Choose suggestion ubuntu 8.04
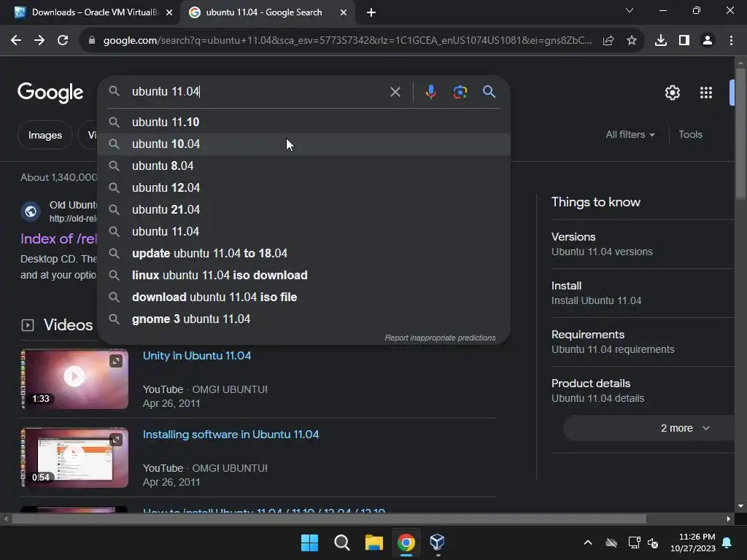Viewport: 747px width, 560px height. [x=304, y=166]
